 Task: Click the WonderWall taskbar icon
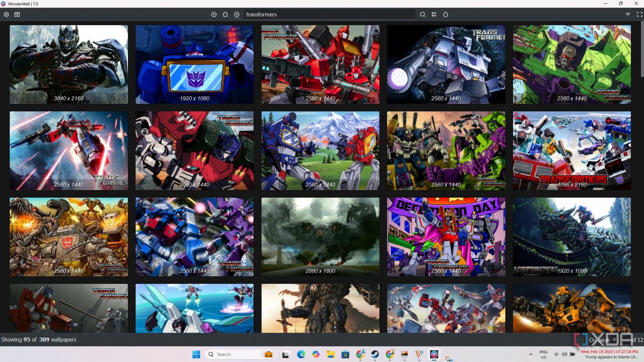[434, 354]
